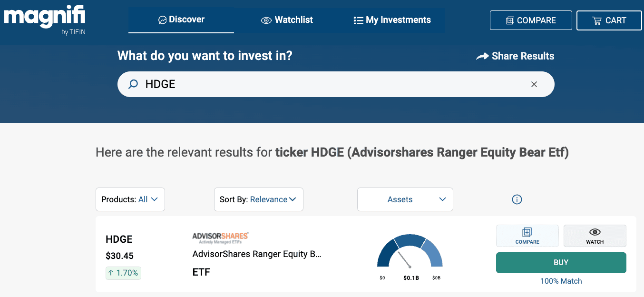
Task: Open the Assets dropdown
Action: pos(405,199)
